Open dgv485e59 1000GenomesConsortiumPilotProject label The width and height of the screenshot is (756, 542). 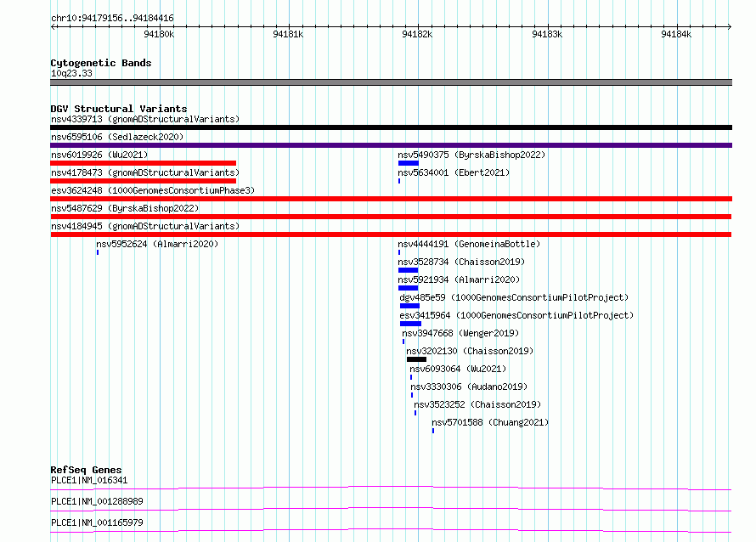(x=514, y=297)
